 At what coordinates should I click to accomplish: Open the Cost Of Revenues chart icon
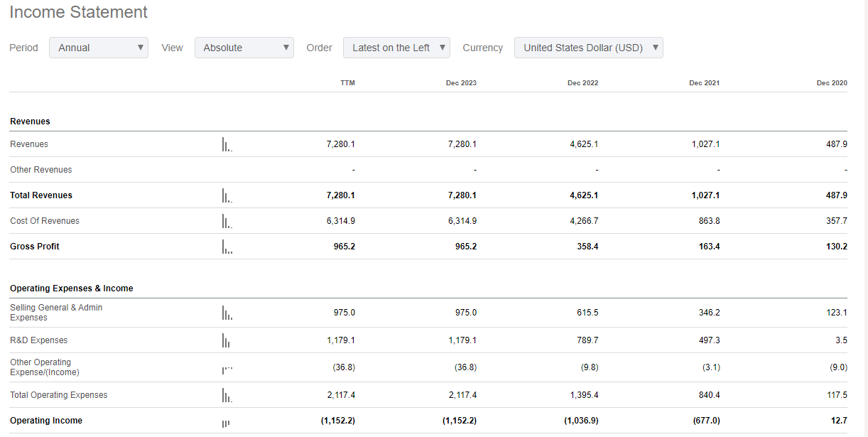click(227, 221)
